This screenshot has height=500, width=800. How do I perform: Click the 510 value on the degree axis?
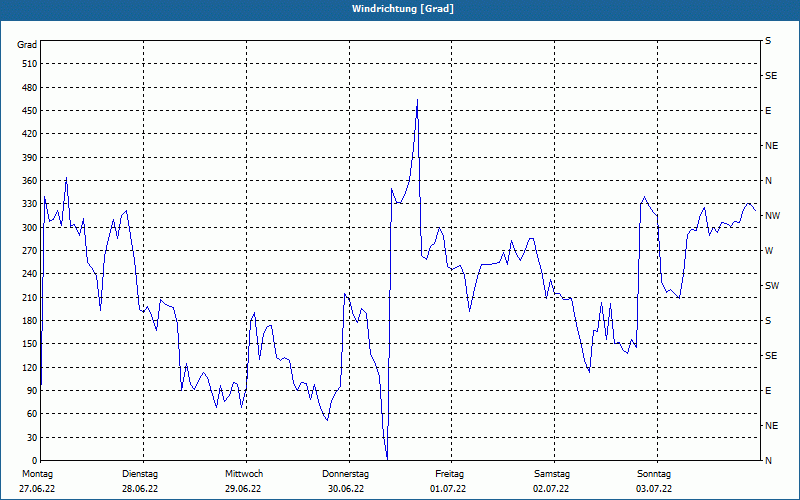[29, 64]
